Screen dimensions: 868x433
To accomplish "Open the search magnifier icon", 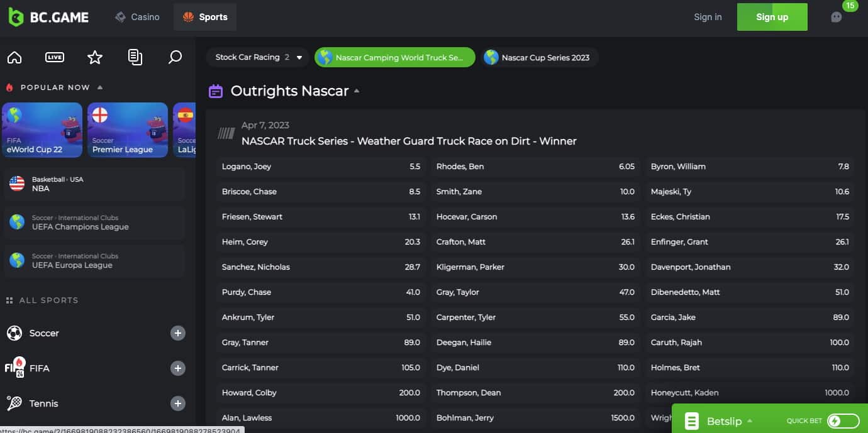I will pos(175,57).
